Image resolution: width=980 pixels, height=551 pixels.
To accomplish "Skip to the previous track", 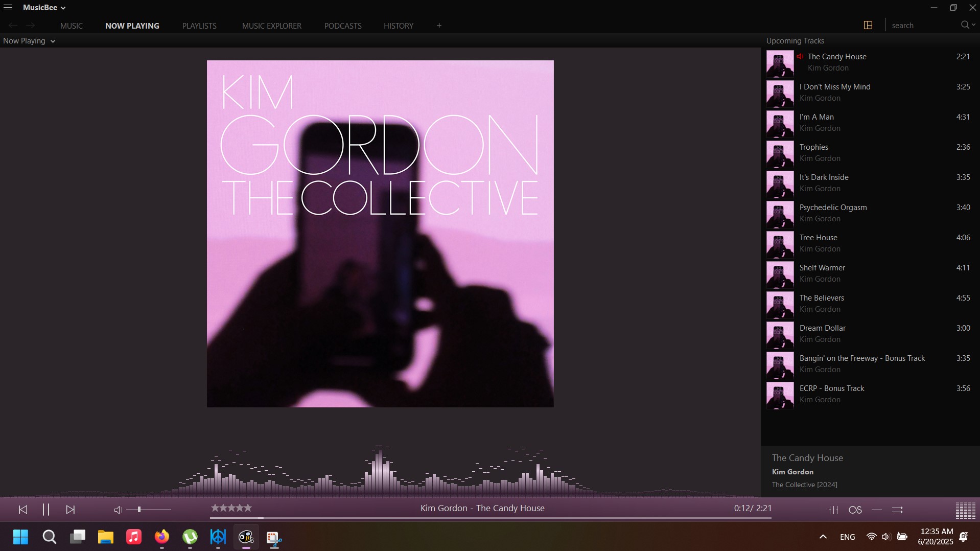I will pyautogui.click(x=23, y=510).
